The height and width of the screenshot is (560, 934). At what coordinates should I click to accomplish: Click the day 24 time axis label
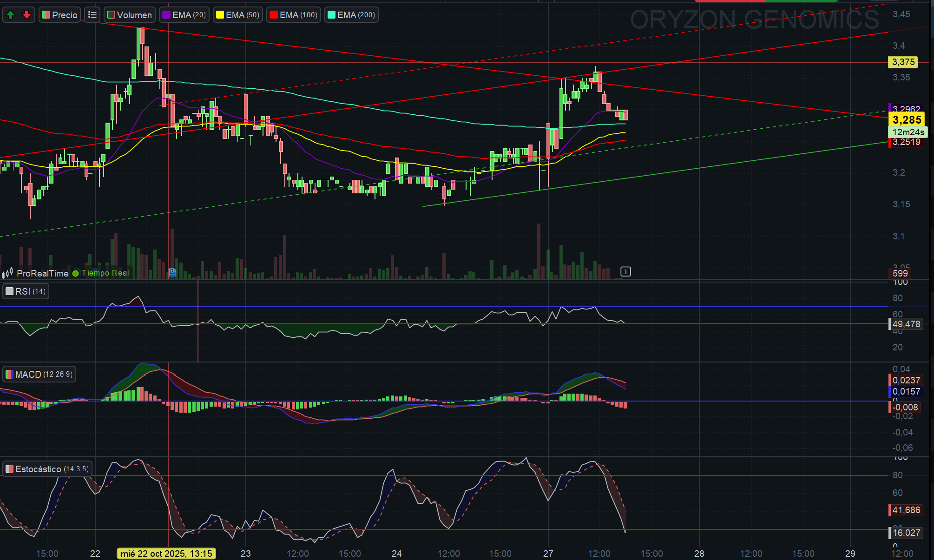[x=396, y=553]
